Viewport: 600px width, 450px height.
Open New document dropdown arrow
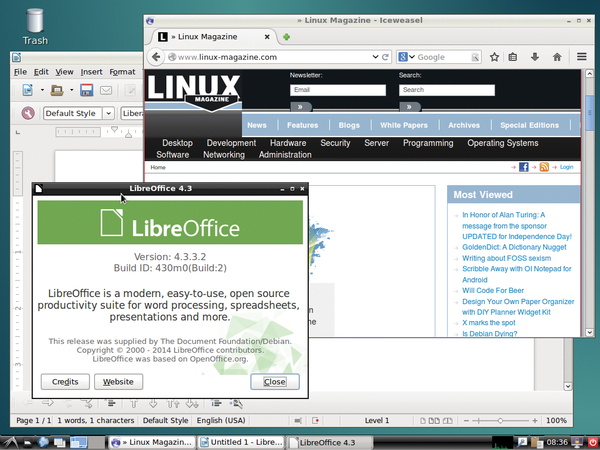(x=42, y=90)
